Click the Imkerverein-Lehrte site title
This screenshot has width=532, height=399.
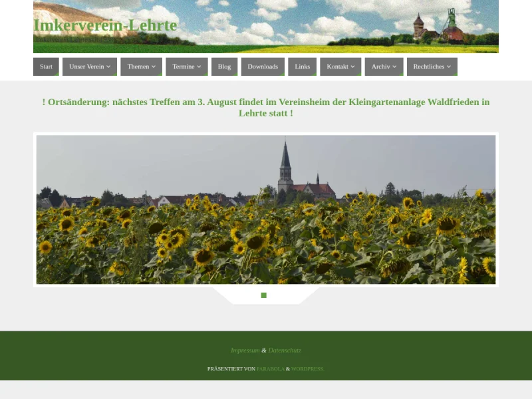pos(105,25)
